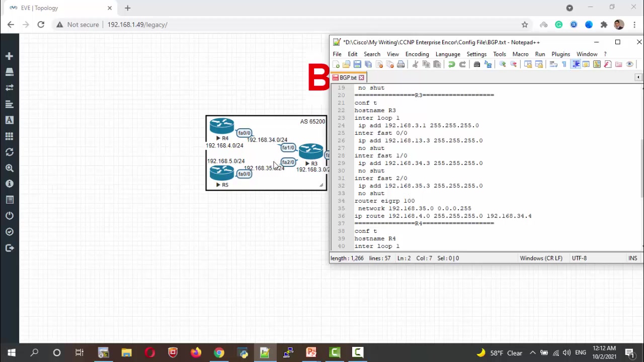The width and height of the screenshot is (644, 362).
Task: Open the EVE networks arrows icon
Action: click(x=9, y=88)
